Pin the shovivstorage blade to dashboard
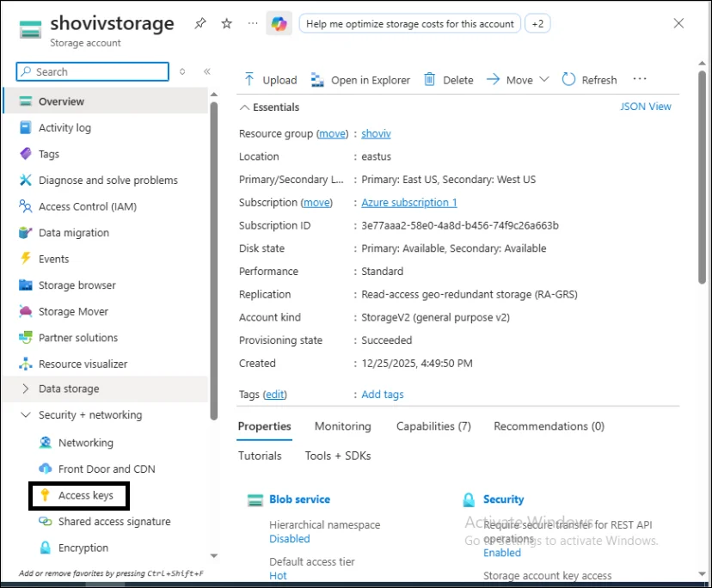This screenshot has height=588, width=712. point(199,23)
